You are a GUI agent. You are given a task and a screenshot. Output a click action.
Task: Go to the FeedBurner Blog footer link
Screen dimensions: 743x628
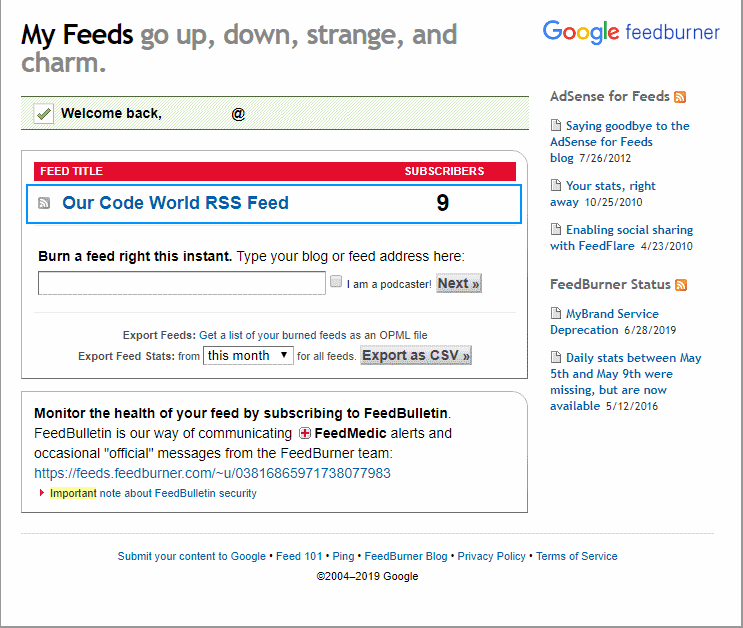406,556
